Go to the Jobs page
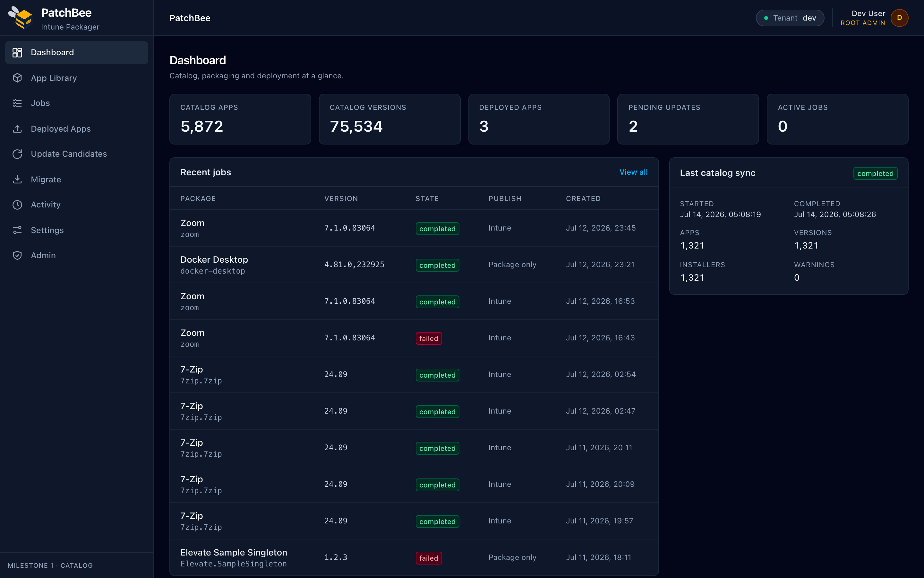This screenshot has width=924, height=578. pos(76,103)
